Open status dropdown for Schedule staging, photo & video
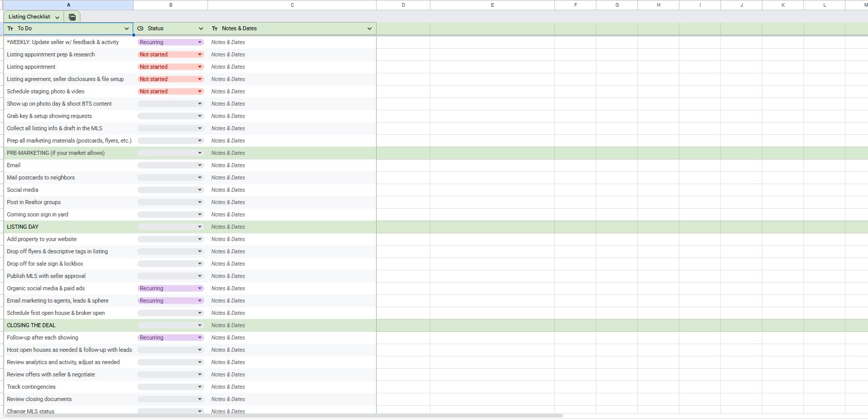This screenshot has width=868, height=419. (x=170, y=91)
